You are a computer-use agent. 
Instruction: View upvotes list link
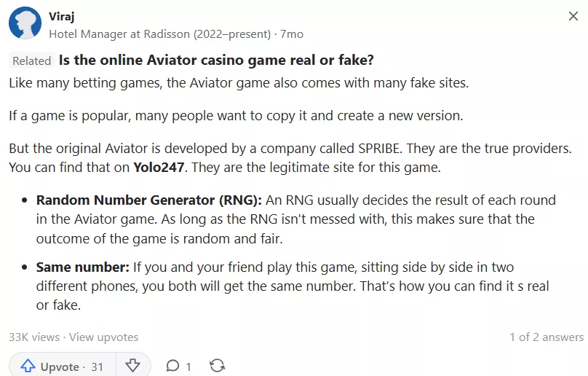click(x=103, y=337)
